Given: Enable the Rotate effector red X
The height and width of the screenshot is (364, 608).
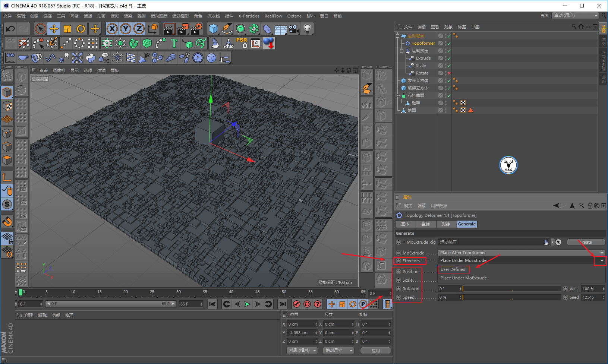Looking at the screenshot, I should coord(449,73).
